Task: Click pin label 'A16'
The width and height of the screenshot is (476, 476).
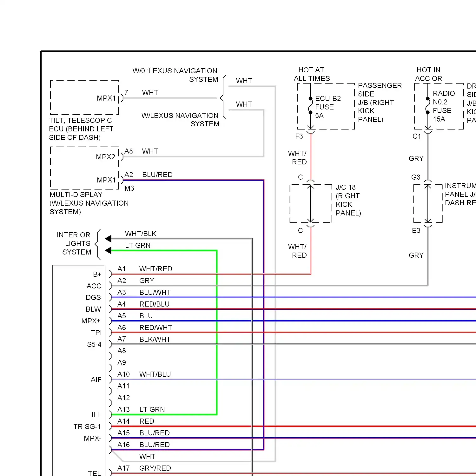Action: [x=123, y=445]
